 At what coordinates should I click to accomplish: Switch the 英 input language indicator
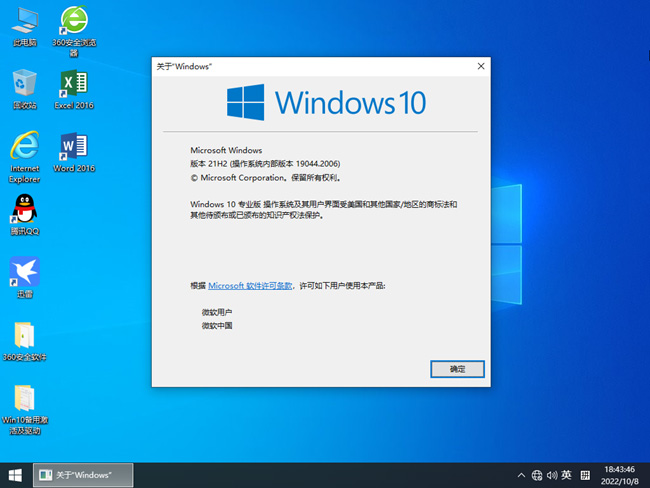tap(567, 475)
